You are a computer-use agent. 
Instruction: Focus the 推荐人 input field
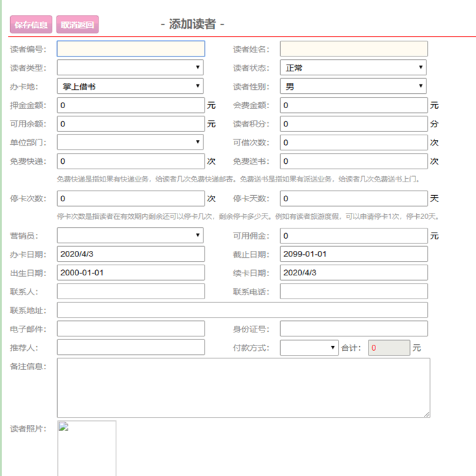pyautogui.click(x=131, y=347)
